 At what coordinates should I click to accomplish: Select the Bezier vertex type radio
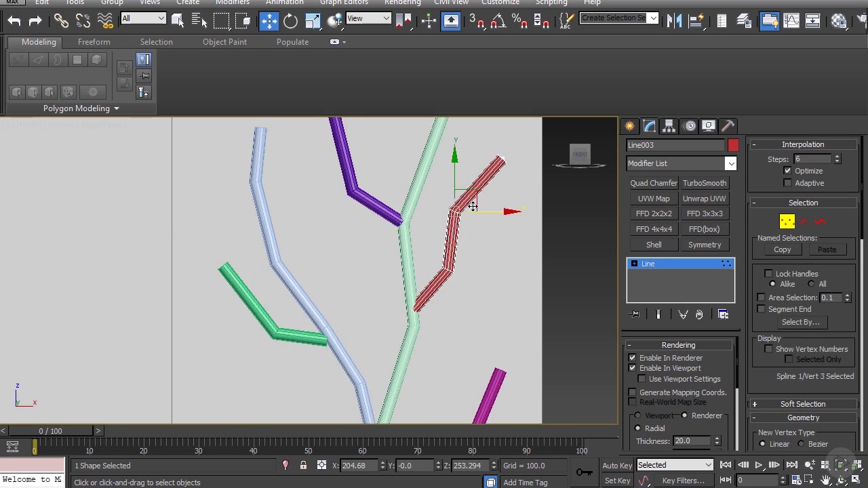pyautogui.click(x=802, y=444)
